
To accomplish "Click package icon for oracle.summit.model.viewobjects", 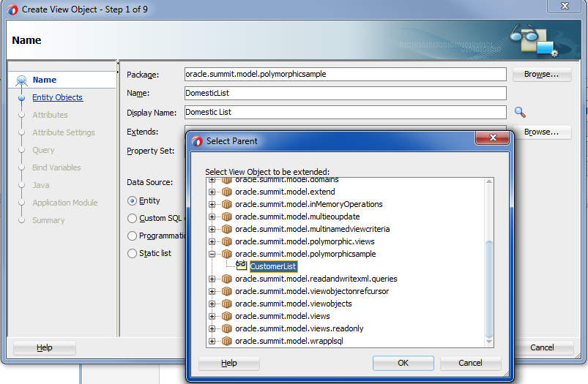I will pos(226,304).
